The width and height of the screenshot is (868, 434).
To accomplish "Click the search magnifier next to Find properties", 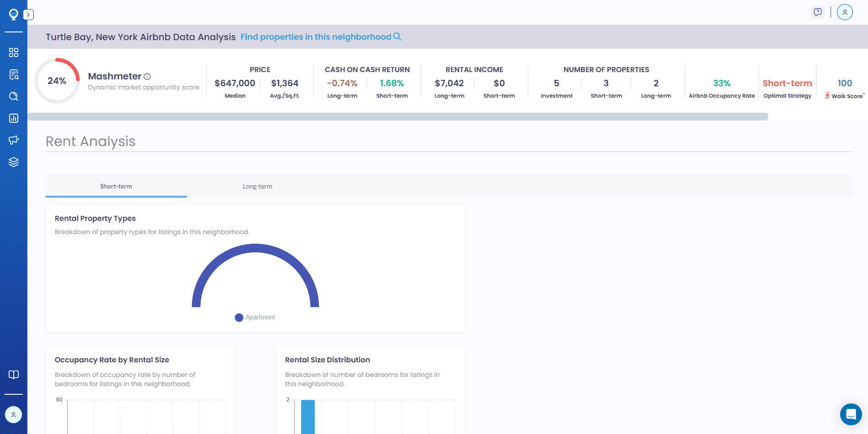I will point(397,37).
